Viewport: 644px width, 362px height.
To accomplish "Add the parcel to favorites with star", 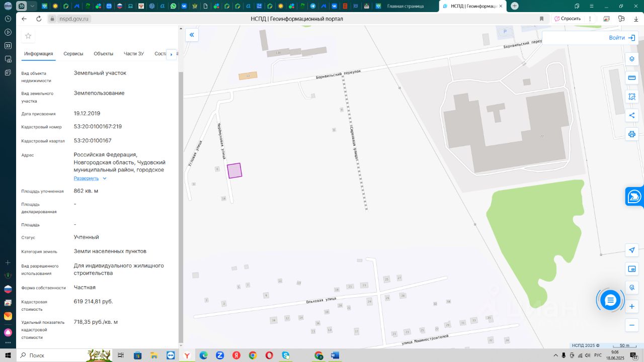I will [x=28, y=36].
